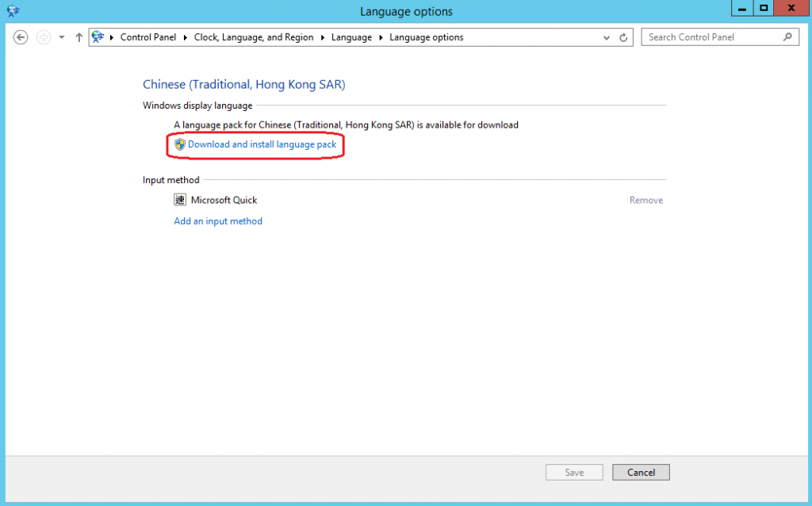This screenshot has height=506, width=812.
Task: Open the recent locations dropdown arrow
Action: click(62, 37)
